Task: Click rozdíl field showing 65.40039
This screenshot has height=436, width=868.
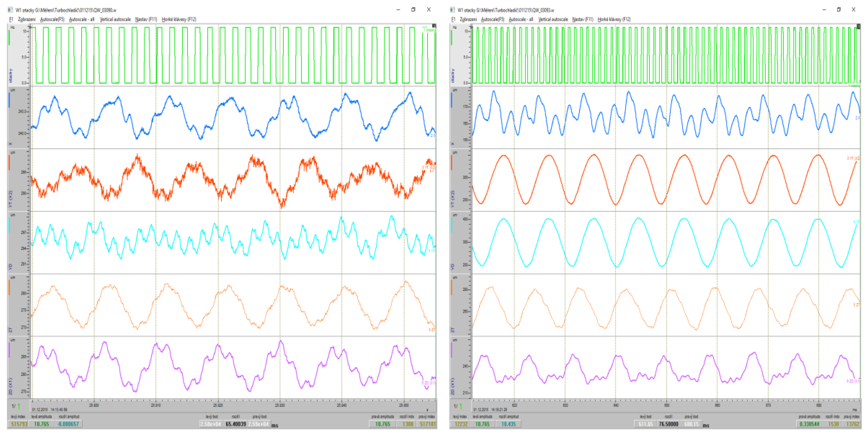Action: (x=235, y=424)
